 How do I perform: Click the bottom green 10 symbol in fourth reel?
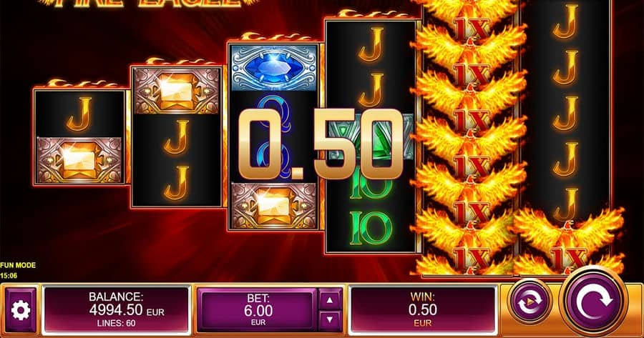click(371, 229)
